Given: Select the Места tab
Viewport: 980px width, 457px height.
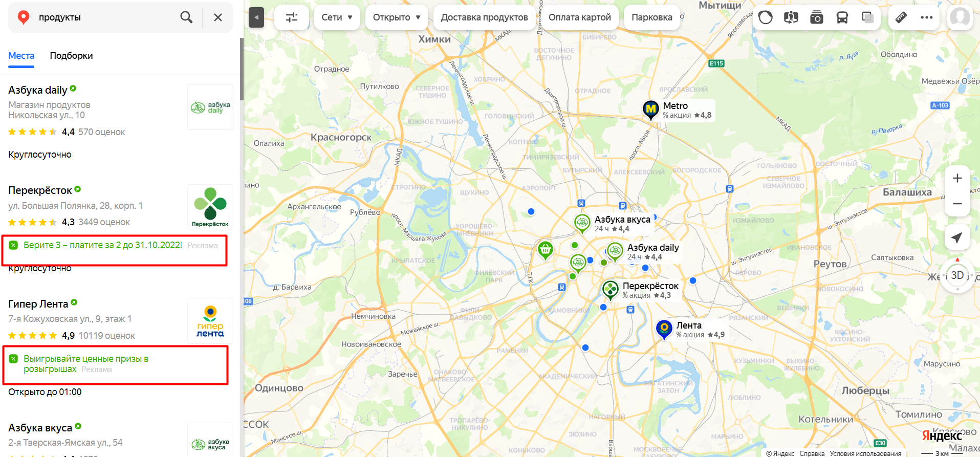Looking at the screenshot, I should click(x=21, y=56).
